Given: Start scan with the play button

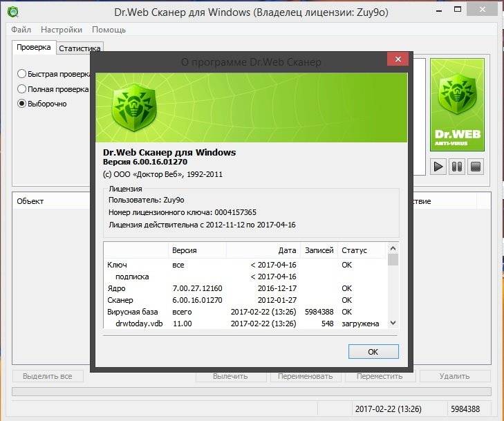Looking at the screenshot, I should click(438, 167).
